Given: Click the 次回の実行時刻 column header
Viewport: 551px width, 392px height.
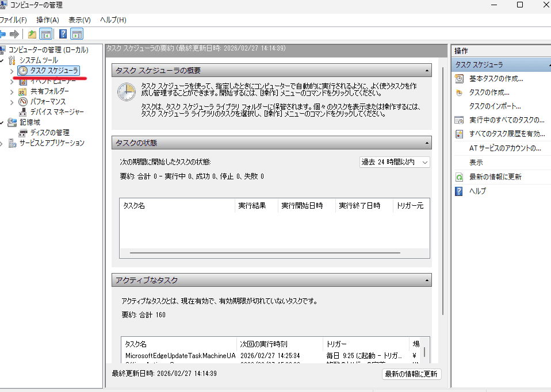Looking at the screenshot, I should 280,344.
